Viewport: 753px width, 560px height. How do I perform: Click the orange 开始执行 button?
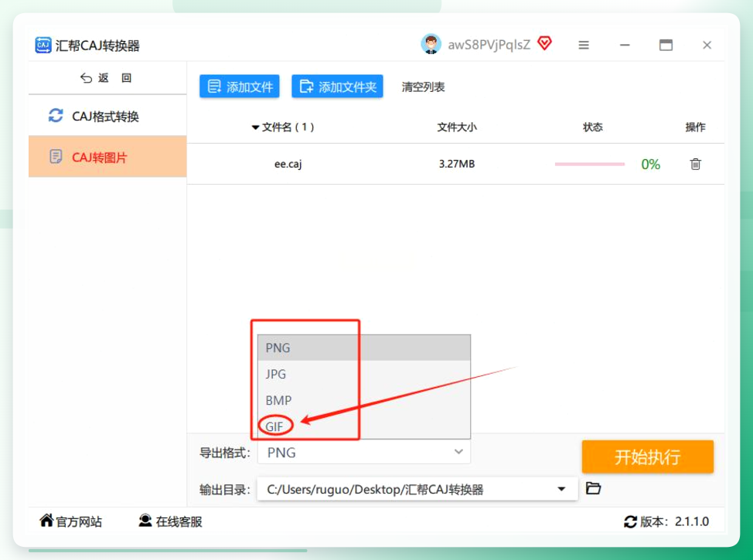pyautogui.click(x=647, y=456)
